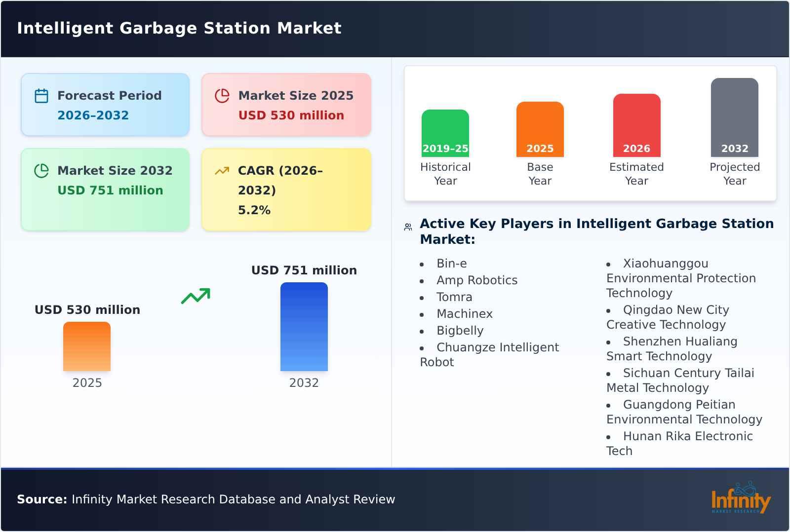Select the Estimated Year 2026 label
This screenshot has height=532, width=790.
(x=636, y=174)
